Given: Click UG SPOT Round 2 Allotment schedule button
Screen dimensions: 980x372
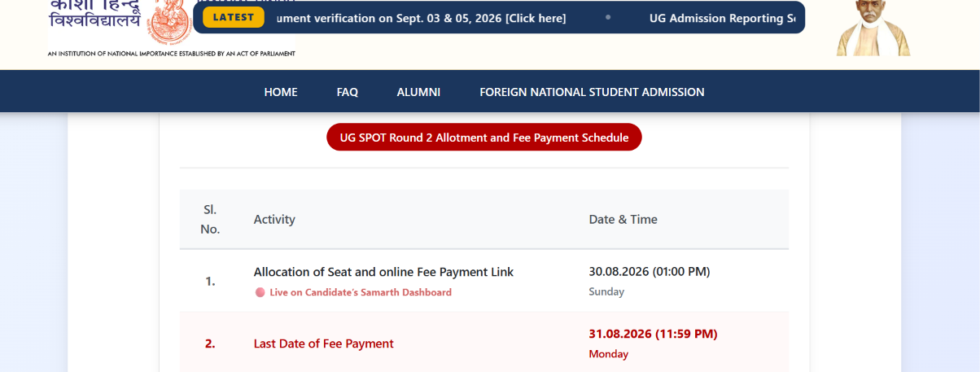Looking at the screenshot, I should pos(484,138).
